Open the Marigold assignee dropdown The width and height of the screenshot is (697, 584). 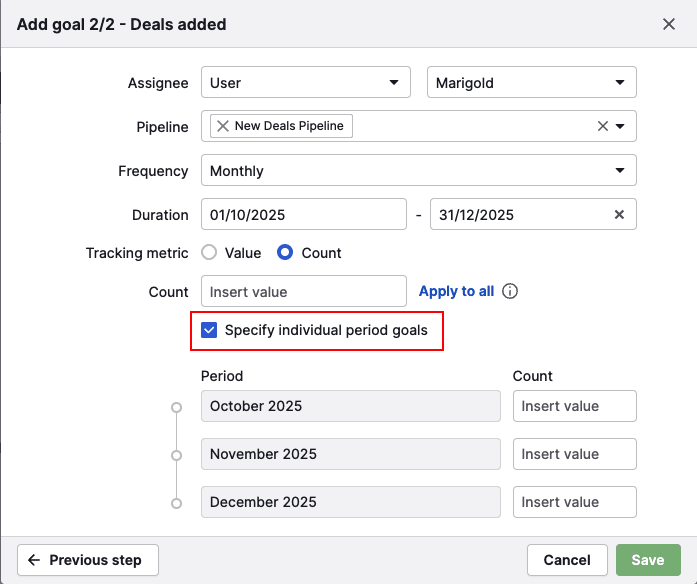[x=531, y=83]
